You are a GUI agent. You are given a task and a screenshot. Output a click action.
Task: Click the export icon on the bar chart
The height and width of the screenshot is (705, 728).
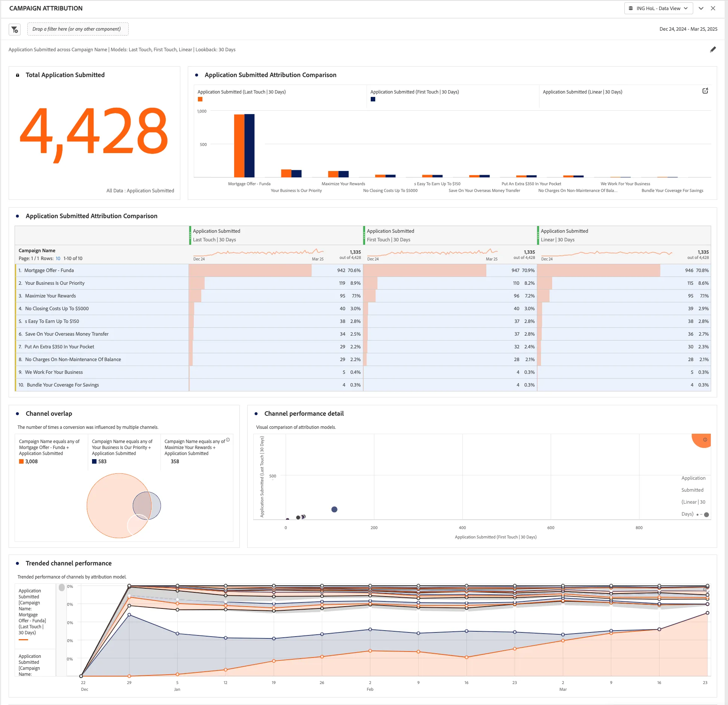(705, 91)
